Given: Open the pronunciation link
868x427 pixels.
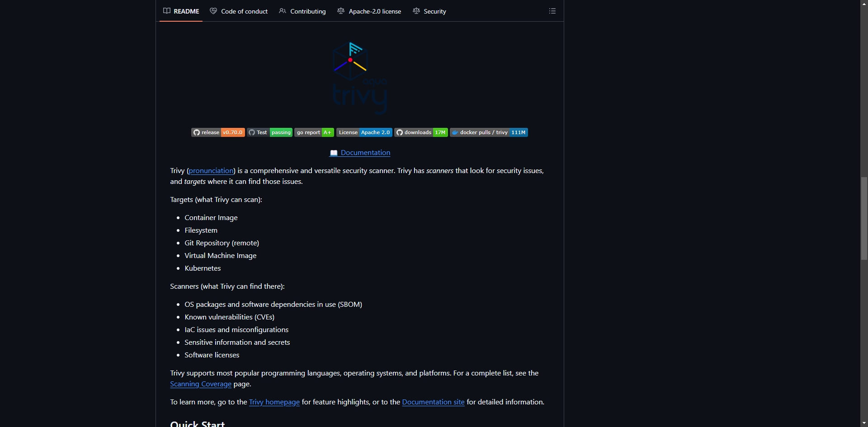Looking at the screenshot, I should point(211,171).
